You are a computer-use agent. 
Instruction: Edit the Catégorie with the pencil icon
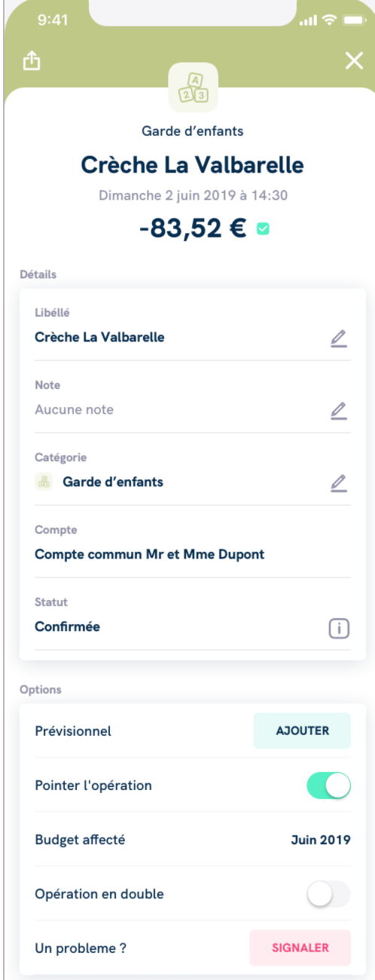(x=338, y=482)
